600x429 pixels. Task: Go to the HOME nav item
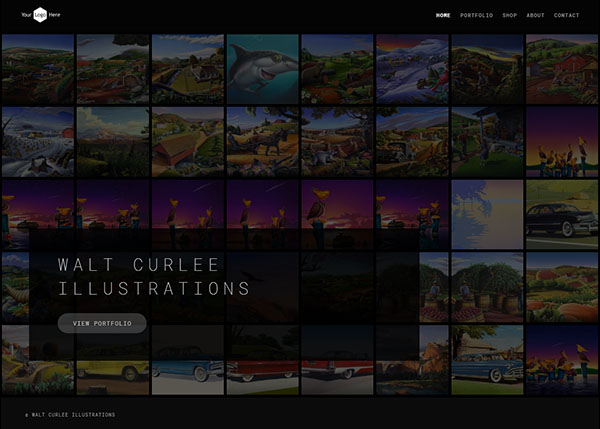pyautogui.click(x=443, y=16)
